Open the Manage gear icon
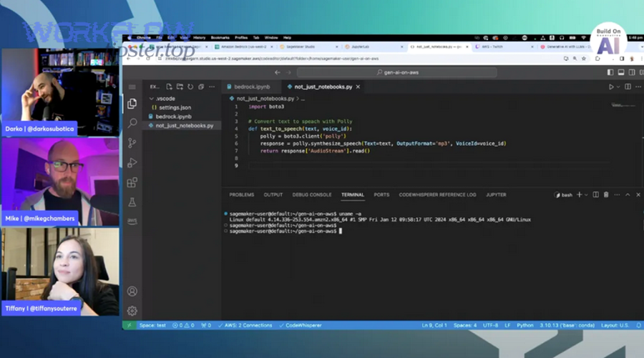 coord(132,311)
